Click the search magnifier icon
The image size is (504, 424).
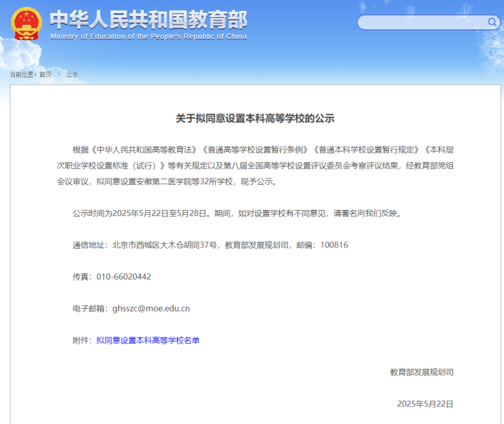click(x=492, y=22)
